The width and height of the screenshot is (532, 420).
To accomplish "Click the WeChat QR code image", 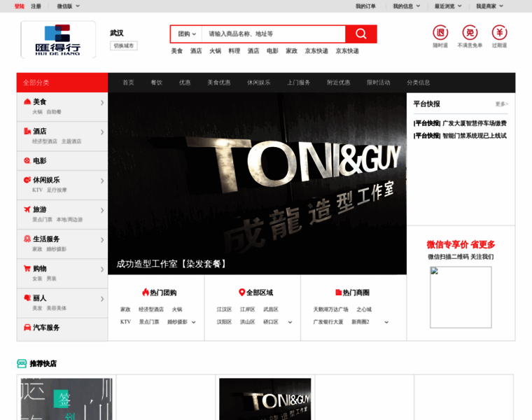I will (461, 297).
